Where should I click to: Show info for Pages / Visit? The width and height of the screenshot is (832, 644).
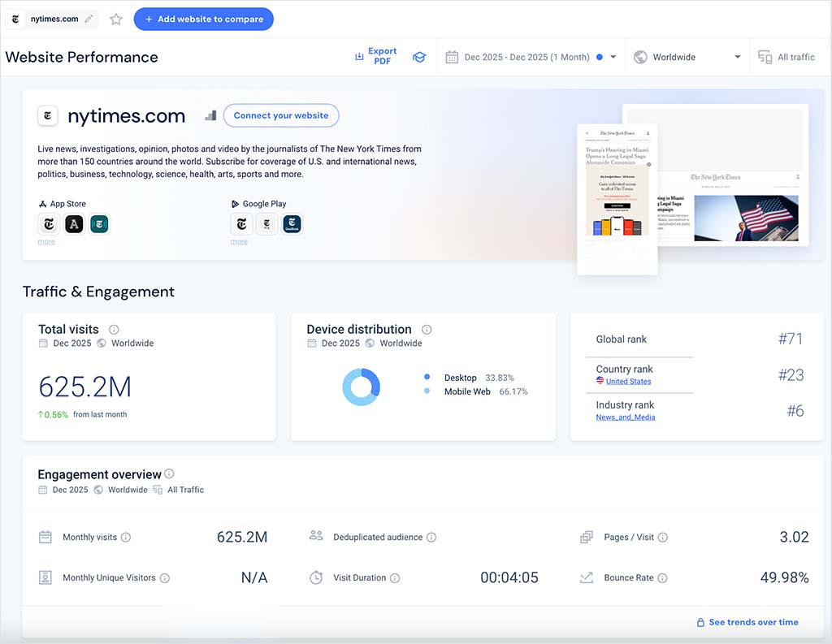click(x=663, y=538)
